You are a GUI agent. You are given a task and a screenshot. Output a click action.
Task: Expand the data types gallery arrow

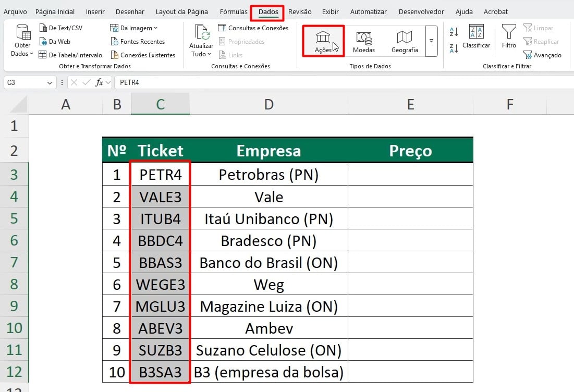pos(431,41)
